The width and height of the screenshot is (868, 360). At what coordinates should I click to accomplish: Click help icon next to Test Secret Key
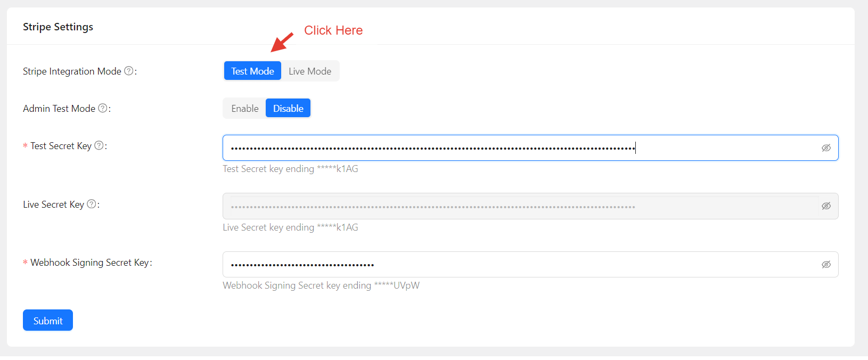click(x=99, y=145)
